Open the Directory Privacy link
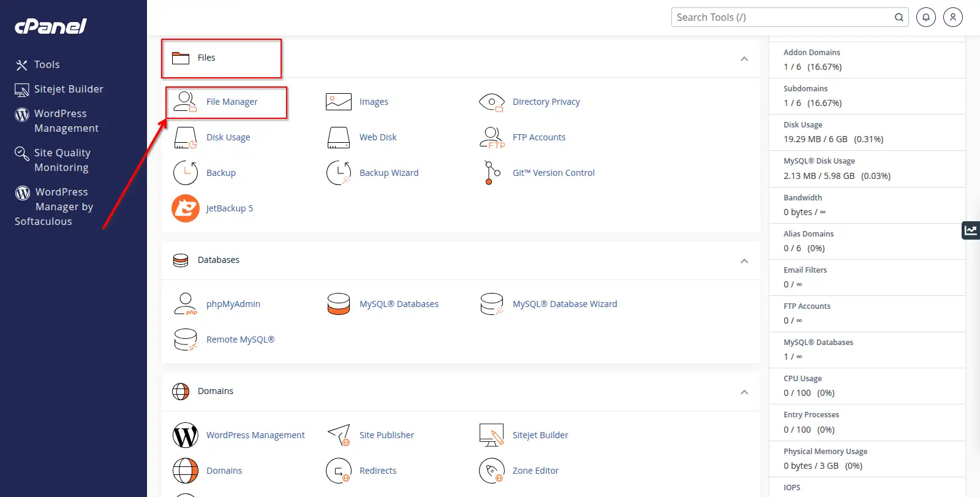 [x=546, y=102]
